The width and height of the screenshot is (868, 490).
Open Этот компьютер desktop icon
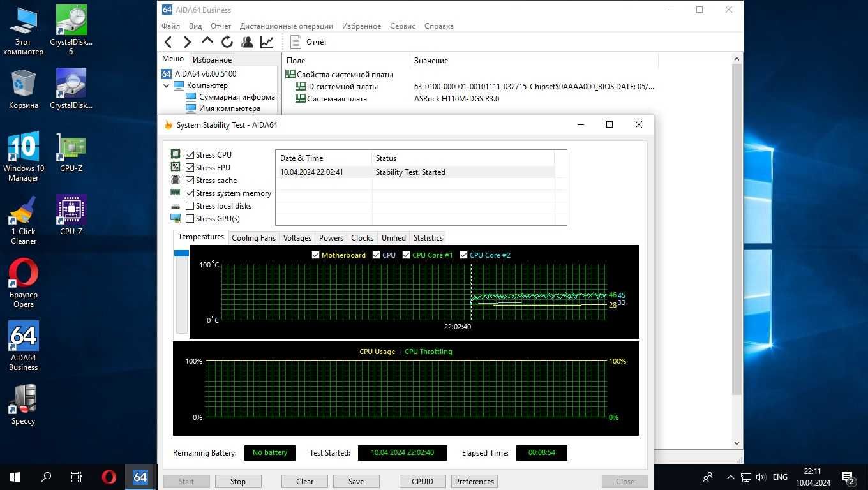point(23,31)
